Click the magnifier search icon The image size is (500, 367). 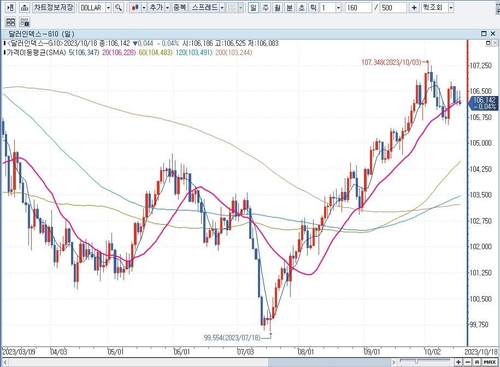click(118, 7)
